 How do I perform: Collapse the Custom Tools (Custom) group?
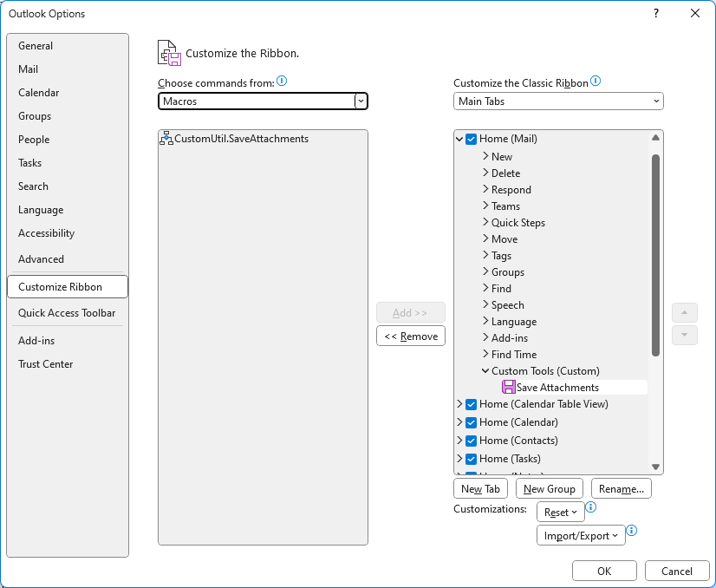pyautogui.click(x=485, y=371)
